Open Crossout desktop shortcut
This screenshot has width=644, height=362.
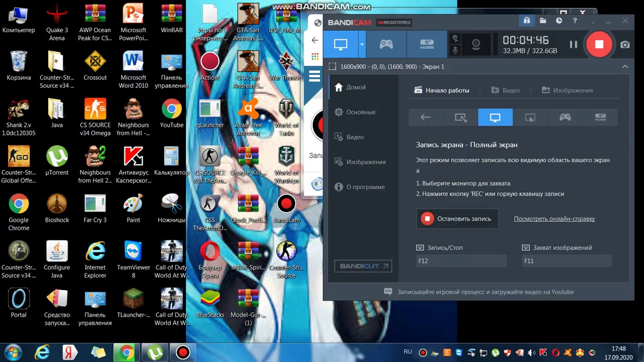95,65
